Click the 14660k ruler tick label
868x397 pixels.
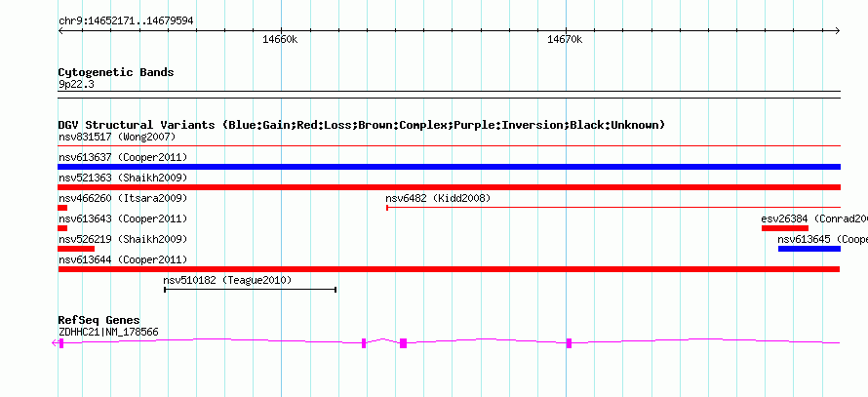pyautogui.click(x=280, y=39)
